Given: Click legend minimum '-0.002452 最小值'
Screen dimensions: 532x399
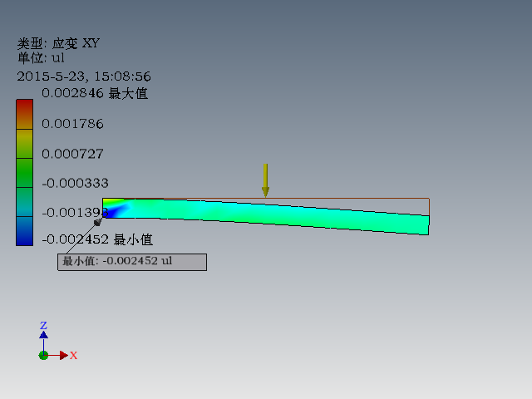Looking at the screenshot, I should (97, 239).
